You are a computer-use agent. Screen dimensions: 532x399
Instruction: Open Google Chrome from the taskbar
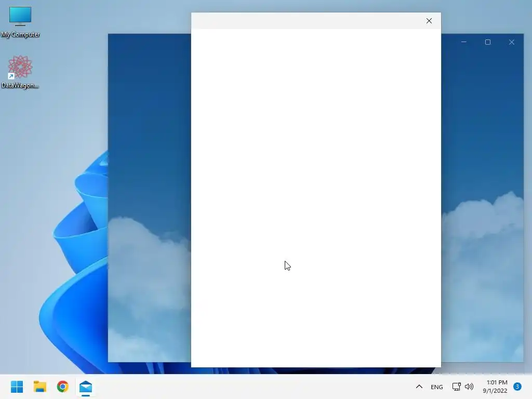pos(62,387)
